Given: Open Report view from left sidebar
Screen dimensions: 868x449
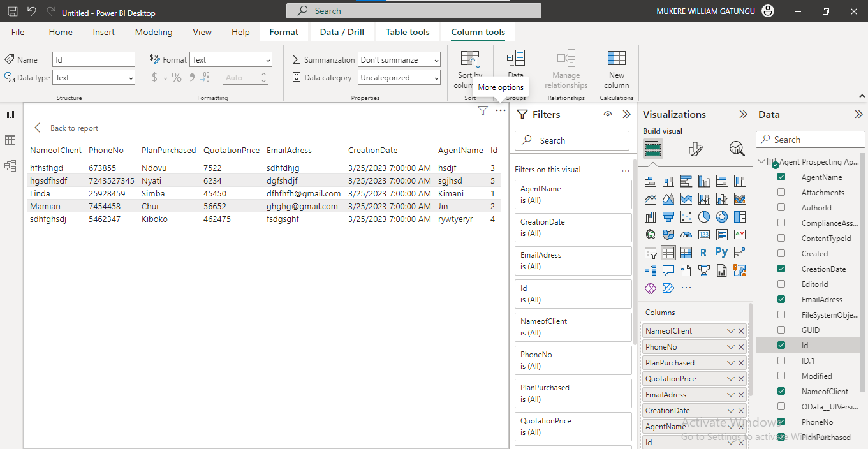Looking at the screenshot, I should pyautogui.click(x=10, y=115).
